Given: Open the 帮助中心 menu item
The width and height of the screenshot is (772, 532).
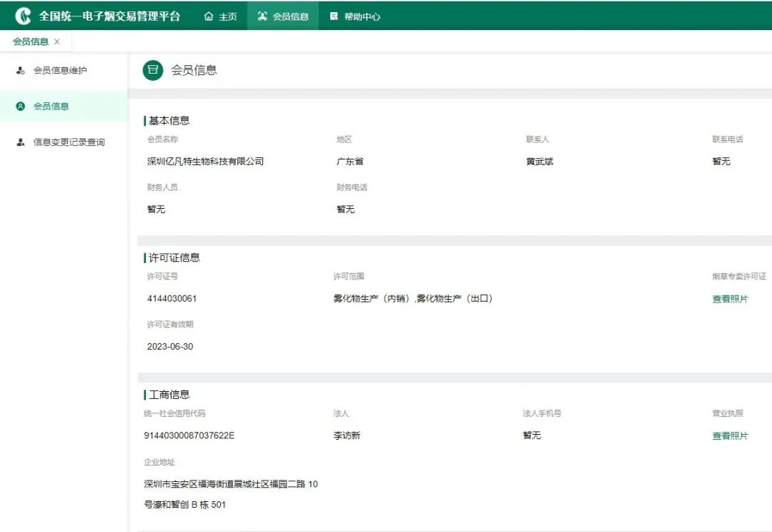Looking at the screenshot, I should (x=355, y=16).
